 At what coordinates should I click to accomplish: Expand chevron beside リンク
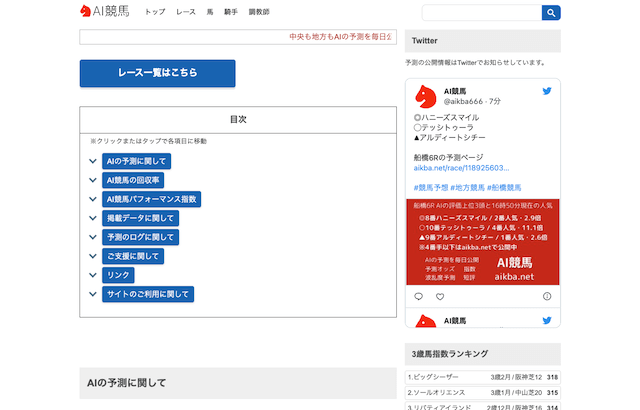tap(93, 275)
